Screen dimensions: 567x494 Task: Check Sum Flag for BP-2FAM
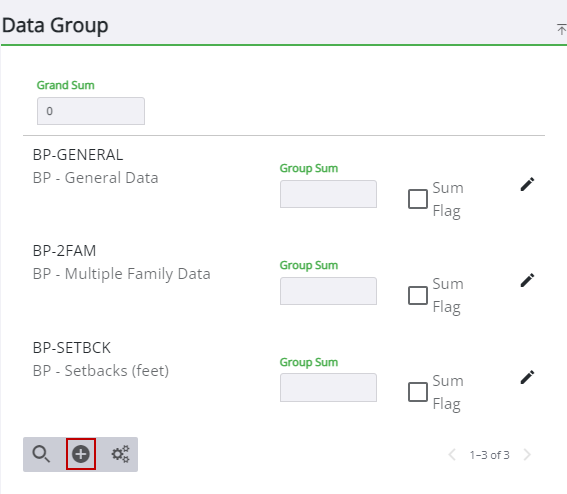point(418,295)
